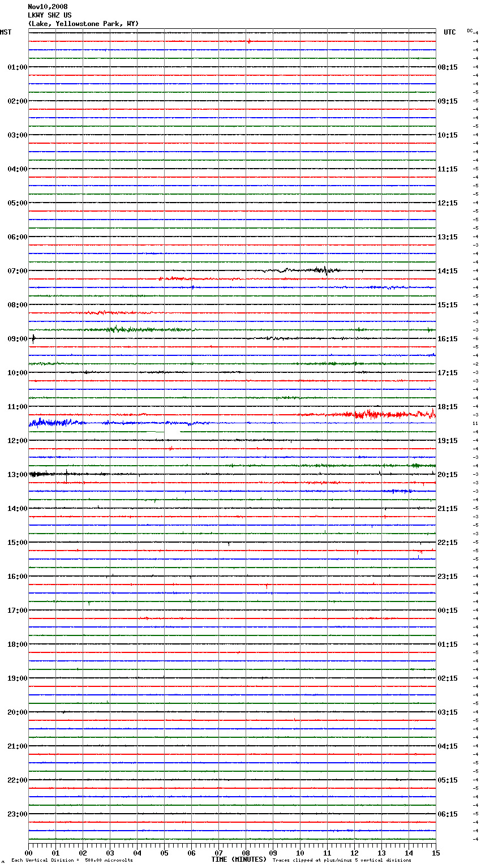481x868 pixels.
Task: Click the DC value '11' beside the 11:30 trace
Action: pyautogui.click(x=475, y=423)
